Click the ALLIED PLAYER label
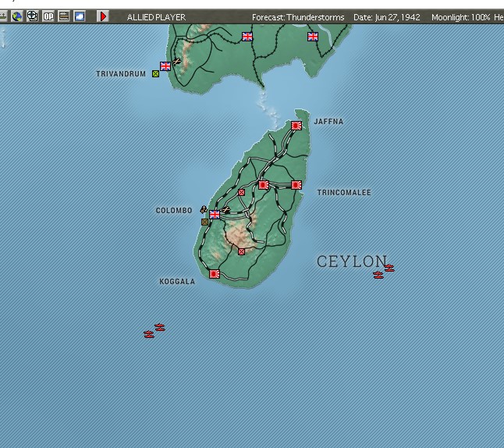This screenshot has width=504, height=448. (x=156, y=17)
